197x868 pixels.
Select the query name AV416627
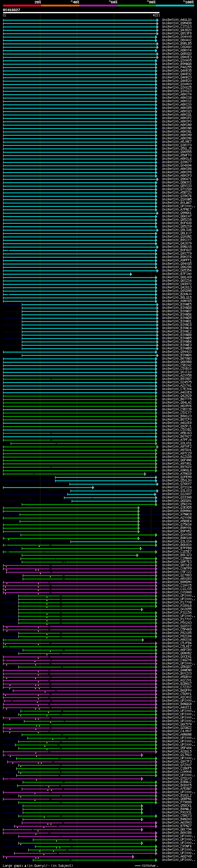11,10
